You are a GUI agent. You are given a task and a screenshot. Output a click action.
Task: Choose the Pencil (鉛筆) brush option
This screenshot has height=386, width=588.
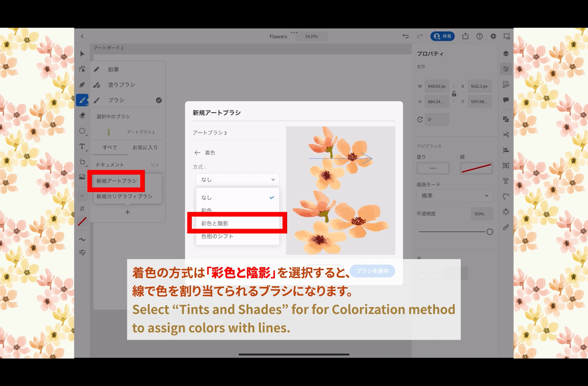click(x=128, y=69)
